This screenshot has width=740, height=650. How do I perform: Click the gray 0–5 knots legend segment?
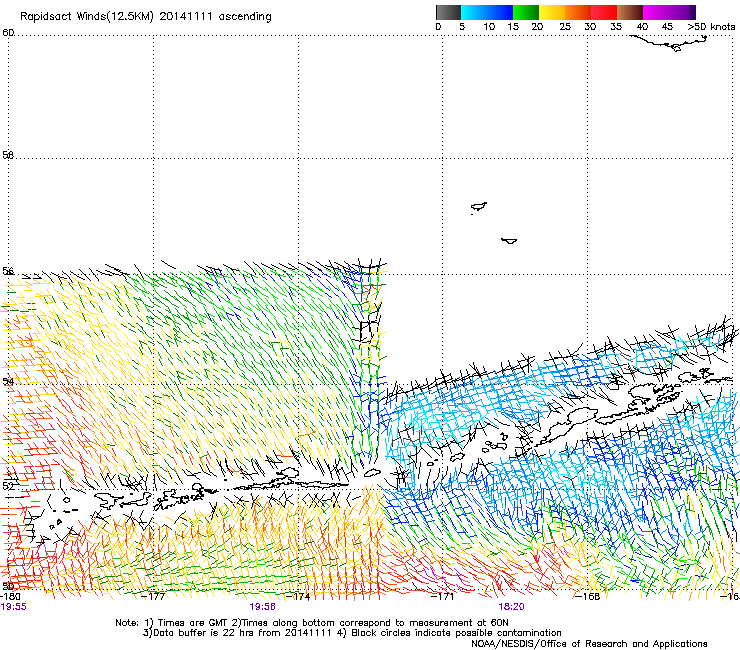click(x=448, y=12)
